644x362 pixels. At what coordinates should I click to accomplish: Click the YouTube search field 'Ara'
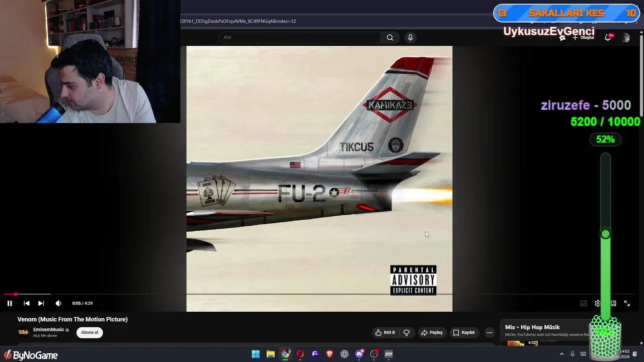[300, 37]
